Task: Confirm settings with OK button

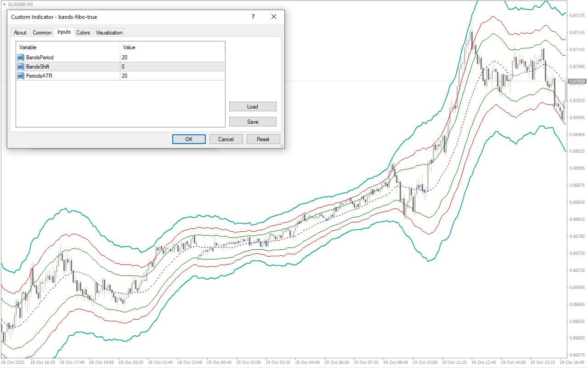Action: (x=189, y=139)
